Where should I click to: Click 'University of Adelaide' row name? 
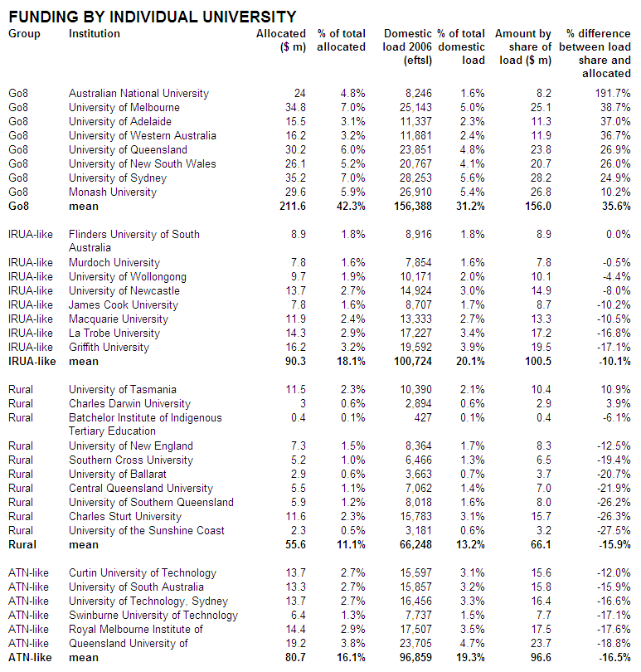point(120,122)
